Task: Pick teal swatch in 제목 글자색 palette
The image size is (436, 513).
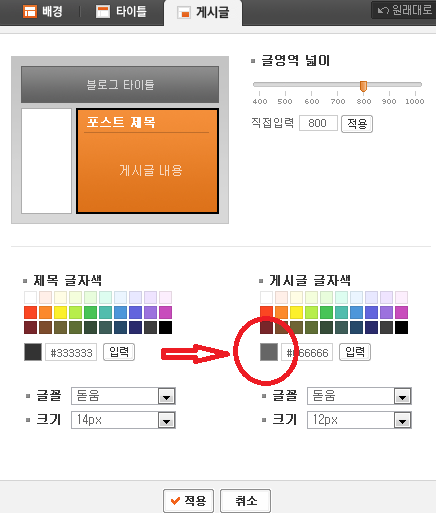Action: (x=105, y=313)
